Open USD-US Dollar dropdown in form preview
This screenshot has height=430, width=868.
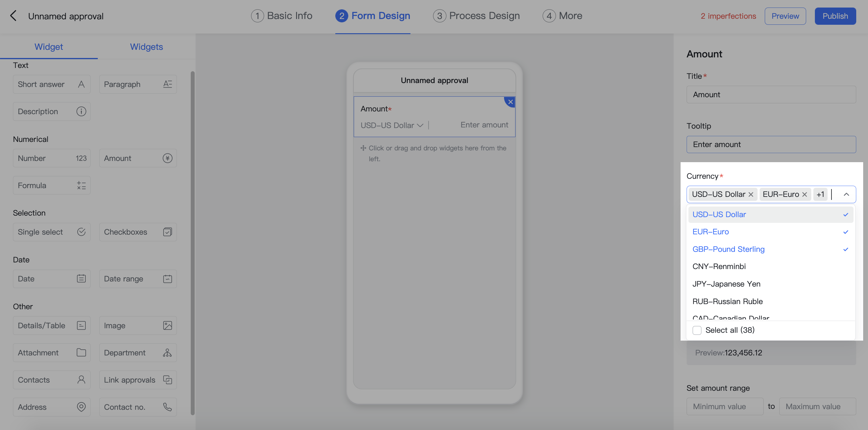pos(391,125)
